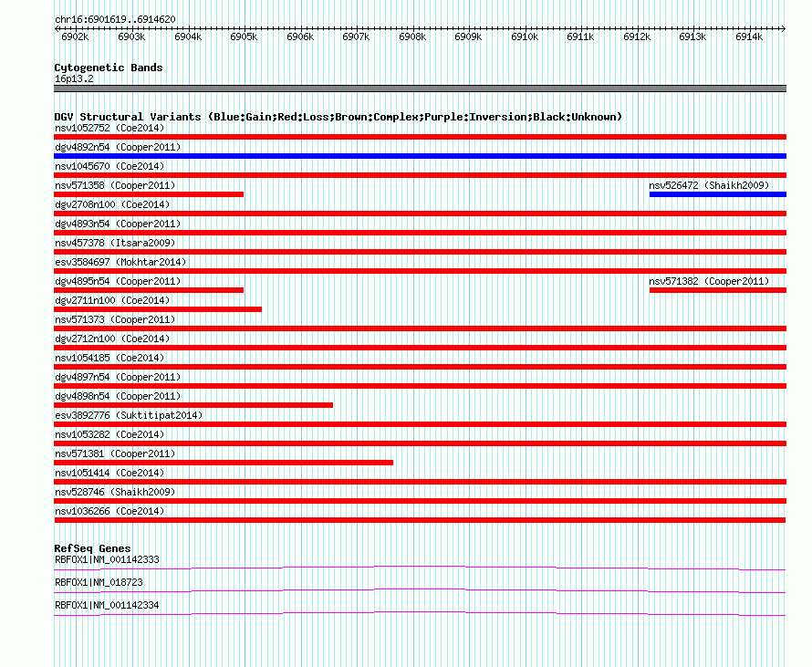Click the nsv571382 (Cooper2011) label
This screenshot has width=812, height=667.
click(709, 281)
